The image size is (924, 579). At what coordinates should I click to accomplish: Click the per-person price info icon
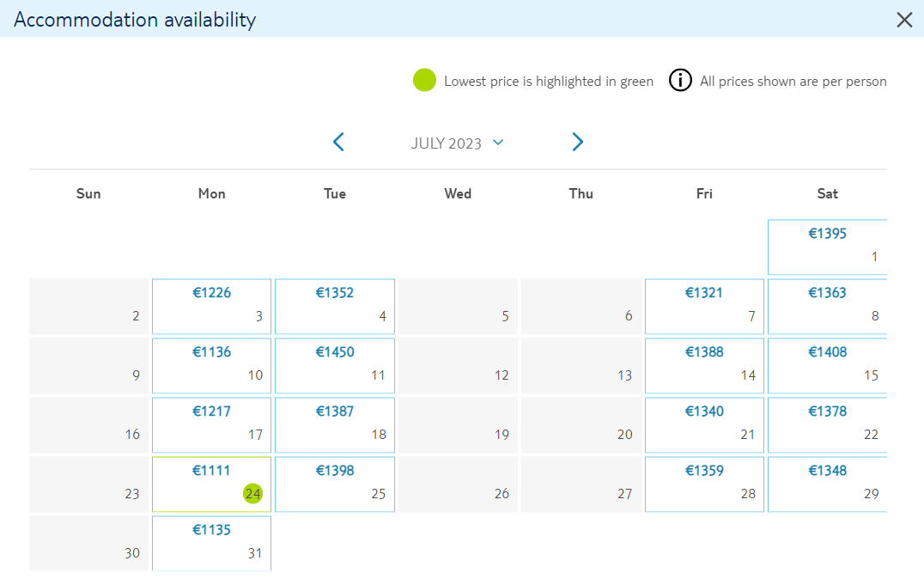pos(680,80)
